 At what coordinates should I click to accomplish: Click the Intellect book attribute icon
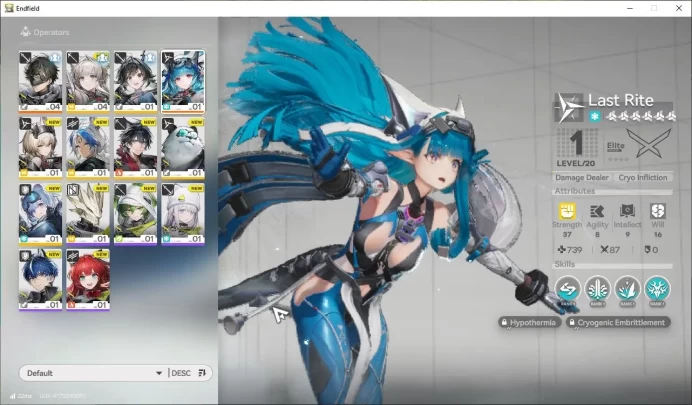click(x=627, y=211)
